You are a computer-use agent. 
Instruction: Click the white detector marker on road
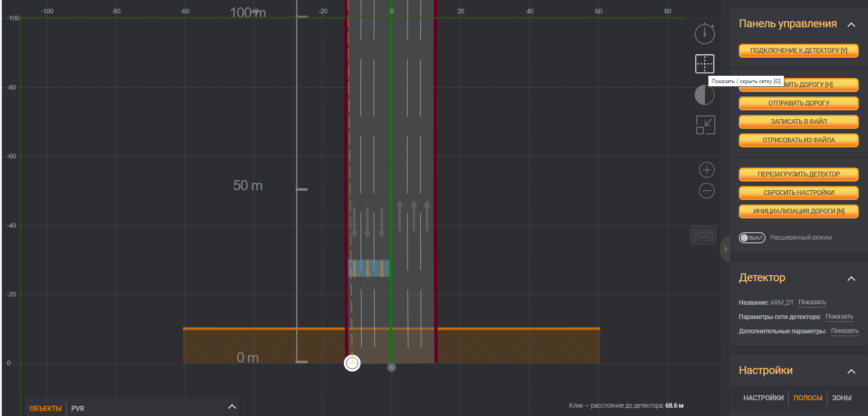352,363
